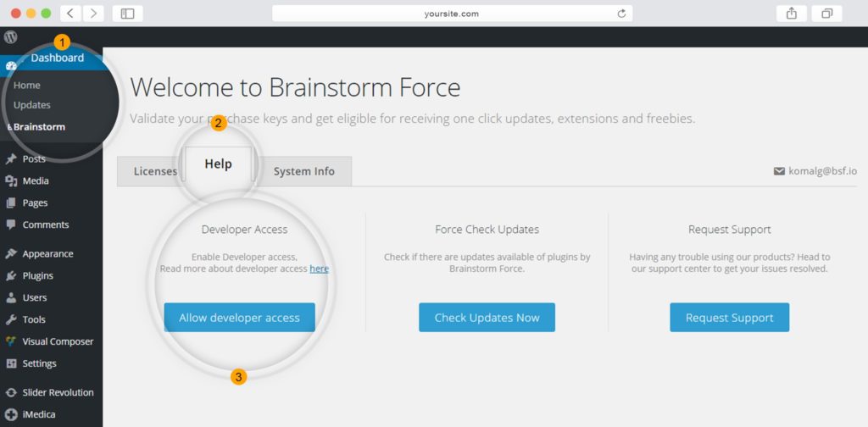Image resolution: width=868 pixels, height=427 pixels.
Task: Click the WordPress logo icon
Action: click(11, 37)
